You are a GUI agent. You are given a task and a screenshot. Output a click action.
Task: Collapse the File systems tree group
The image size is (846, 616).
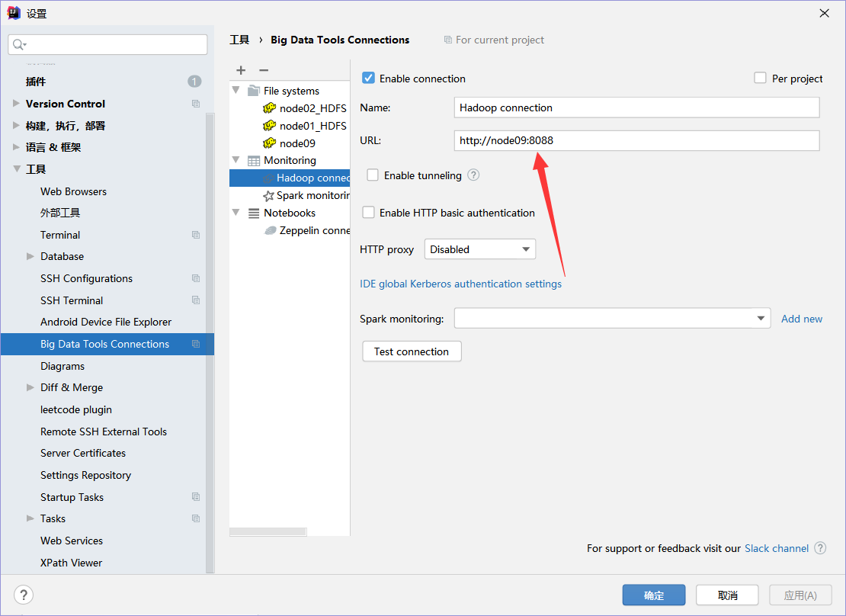236,90
